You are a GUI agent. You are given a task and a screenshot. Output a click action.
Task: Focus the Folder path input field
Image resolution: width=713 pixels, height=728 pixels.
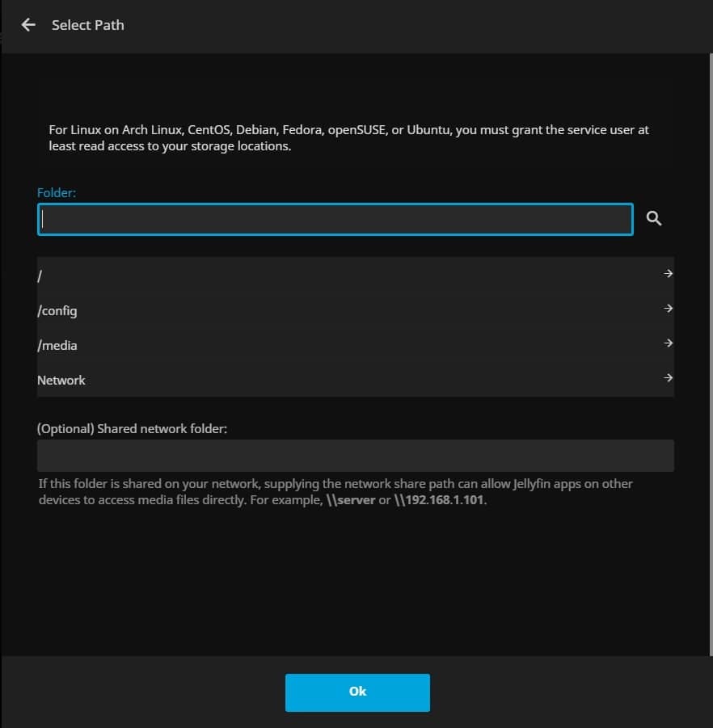pos(335,219)
